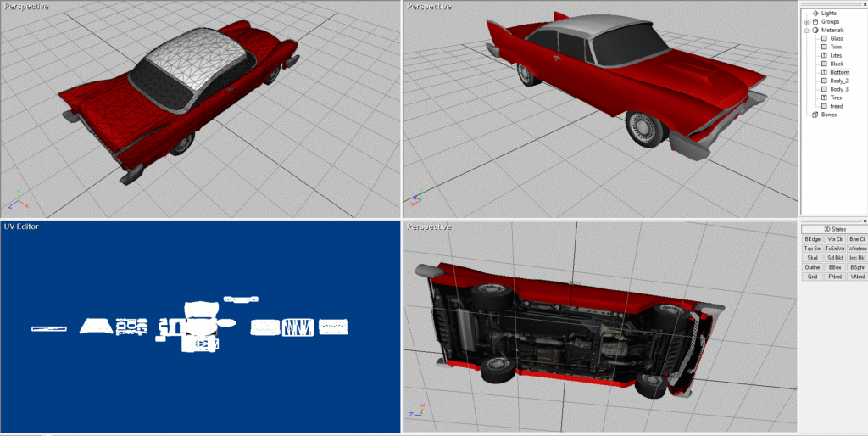Viewport: 868px width, 436px height.
Task: Click the Bones node icon
Action: [x=815, y=115]
